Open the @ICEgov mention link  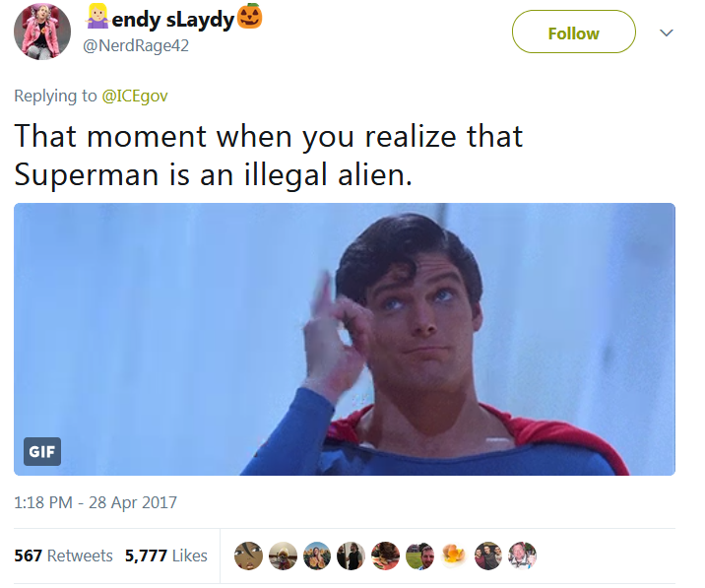(x=135, y=96)
